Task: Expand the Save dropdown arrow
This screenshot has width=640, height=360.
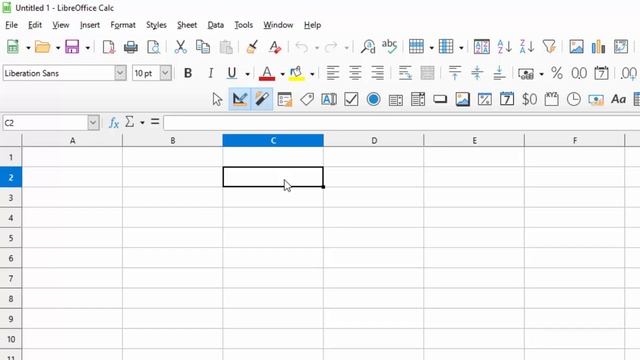Action: 88,48
